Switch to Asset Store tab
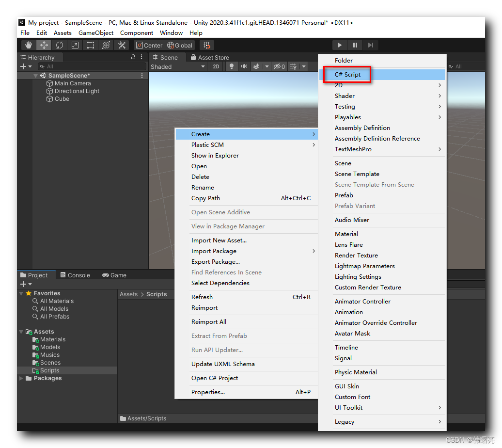Screen dimensions: 502x448 pyautogui.click(x=210, y=57)
